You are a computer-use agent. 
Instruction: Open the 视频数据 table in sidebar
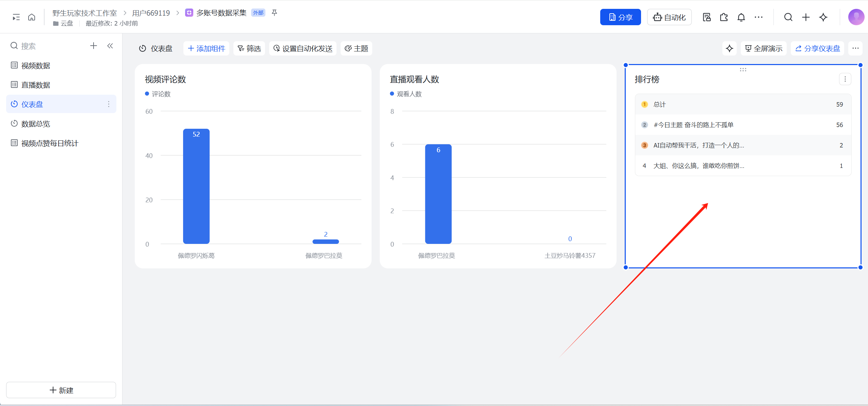click(36, 65)
